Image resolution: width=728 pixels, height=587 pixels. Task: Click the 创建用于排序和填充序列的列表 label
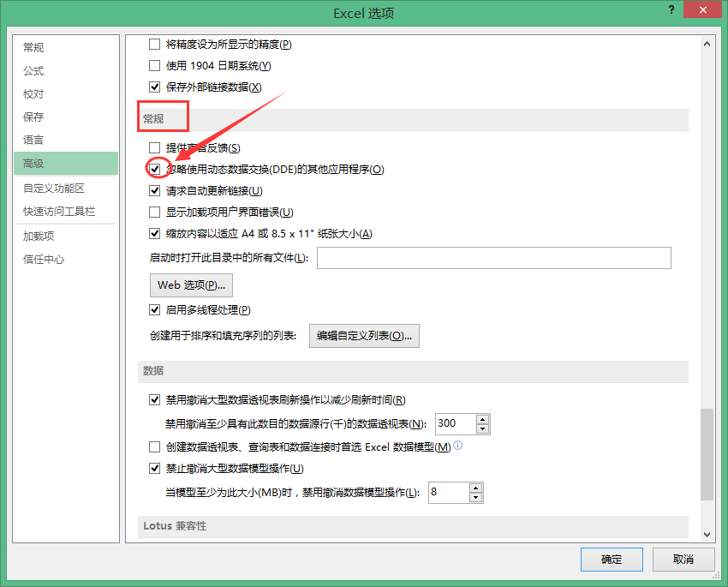223,335
